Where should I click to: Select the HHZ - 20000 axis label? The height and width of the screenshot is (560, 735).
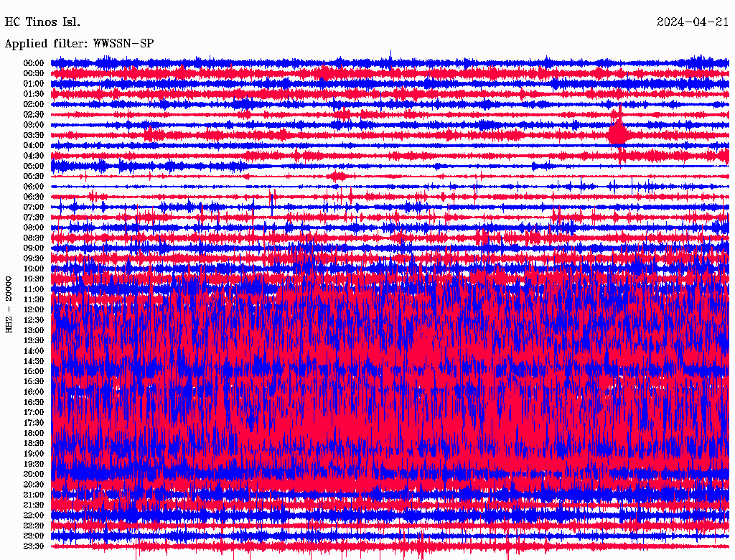tap(9, 304)
